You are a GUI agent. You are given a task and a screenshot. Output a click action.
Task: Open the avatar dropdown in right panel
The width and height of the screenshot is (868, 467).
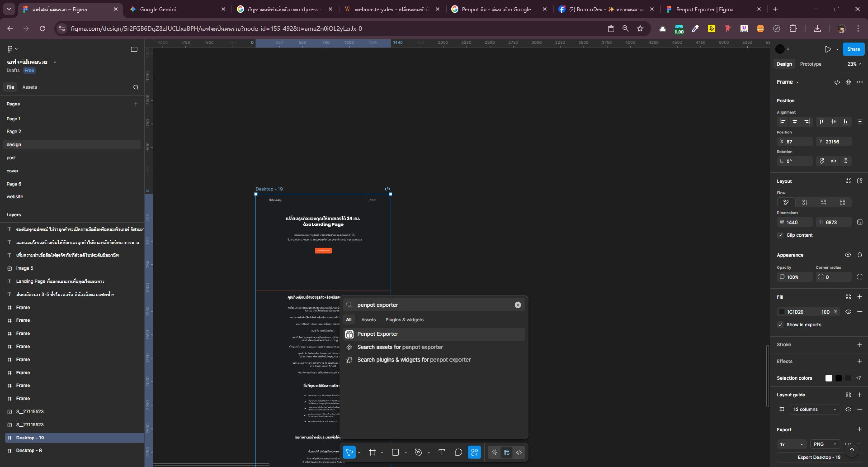coord(782,49)
